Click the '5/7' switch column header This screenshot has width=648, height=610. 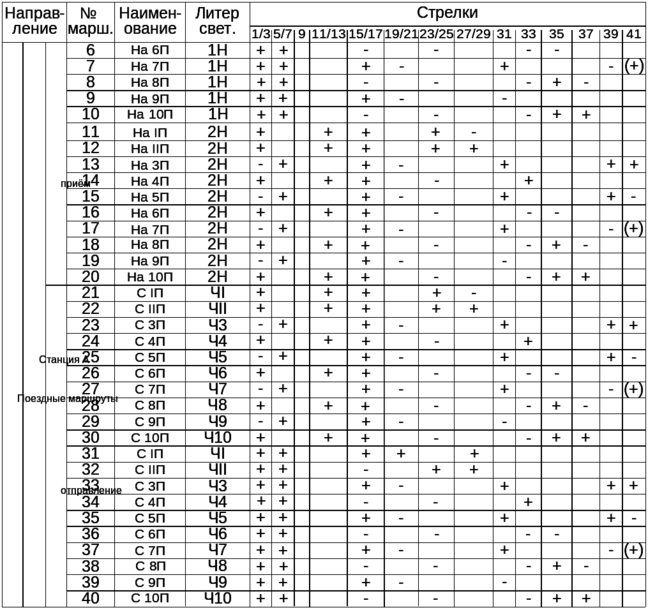pyautogui.click(x=283, y=34)
